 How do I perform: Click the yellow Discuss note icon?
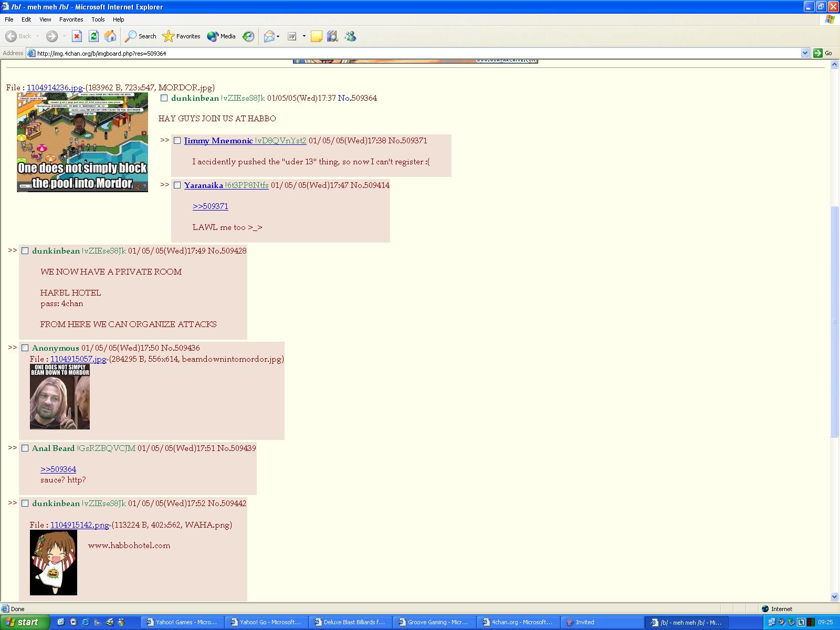(x=316, y=36)
